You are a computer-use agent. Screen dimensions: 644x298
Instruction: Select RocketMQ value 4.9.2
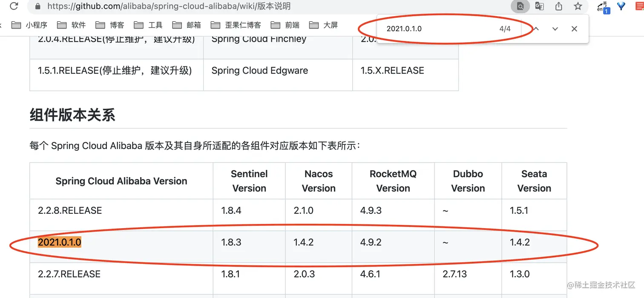[x=371, y=242]
